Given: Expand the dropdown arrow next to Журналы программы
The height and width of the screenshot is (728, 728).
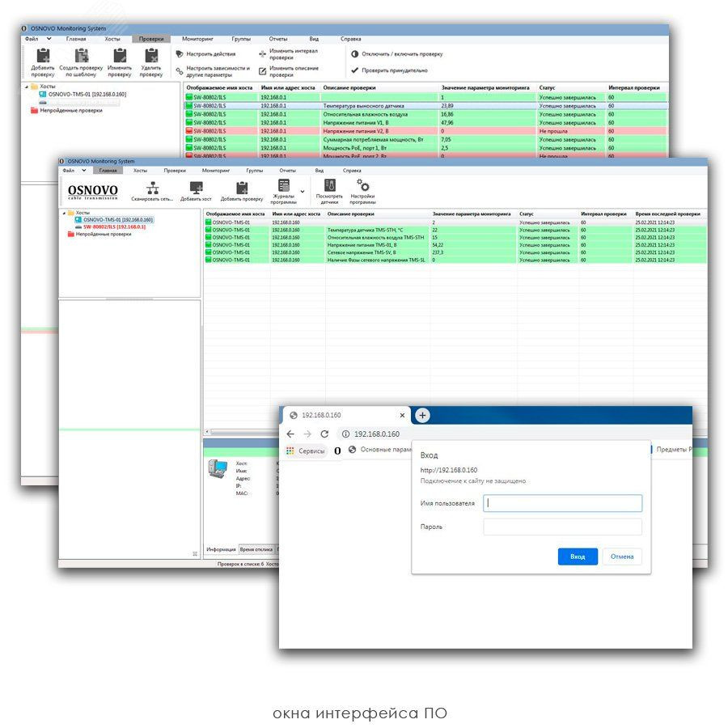Looking at the screenshot, I should click(x=303, y=192).
